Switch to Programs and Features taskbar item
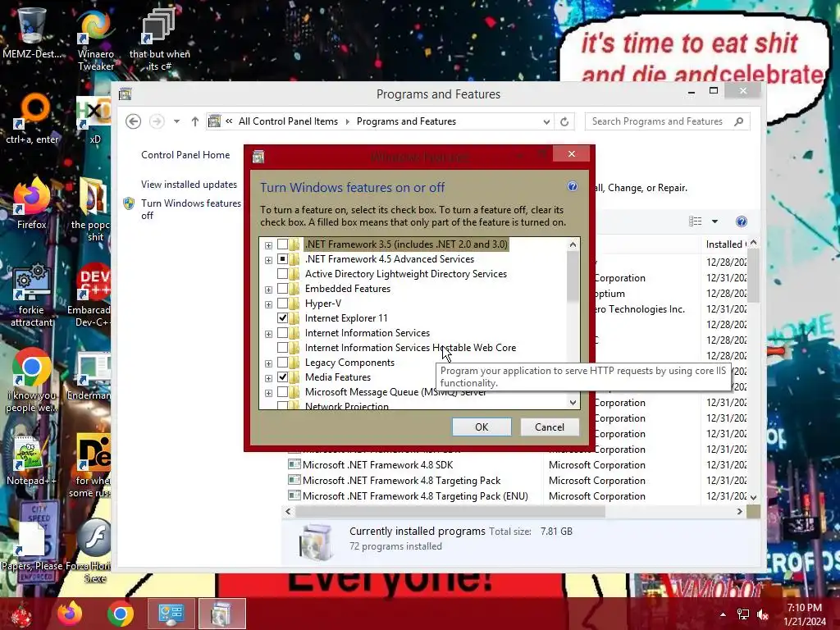The width and height of the screenshot is (840, 630). click(x=221, y=614)
